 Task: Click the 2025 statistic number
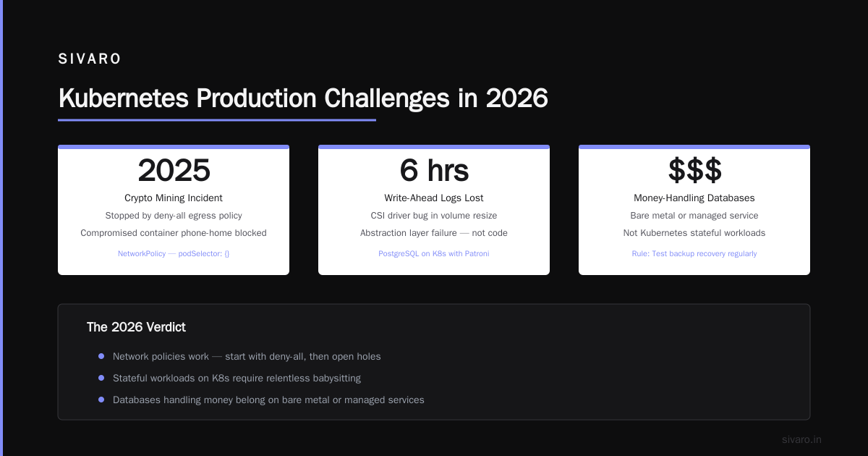174,171
